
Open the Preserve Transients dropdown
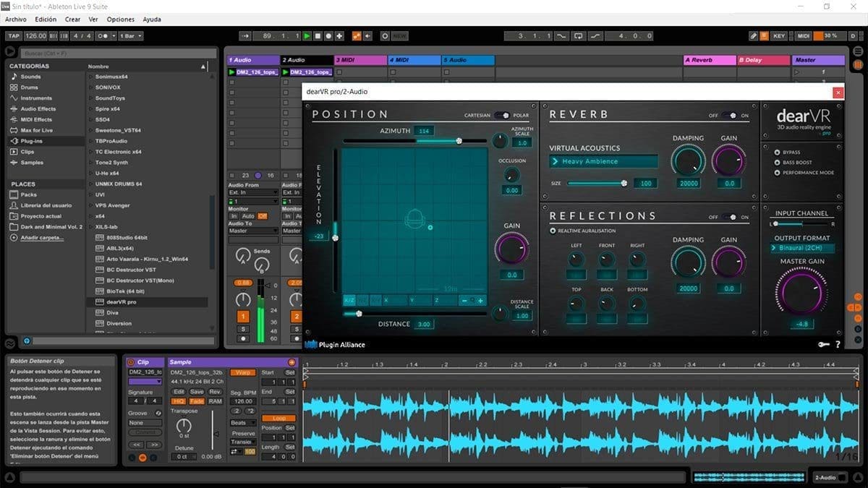click(x=243, y=442)
